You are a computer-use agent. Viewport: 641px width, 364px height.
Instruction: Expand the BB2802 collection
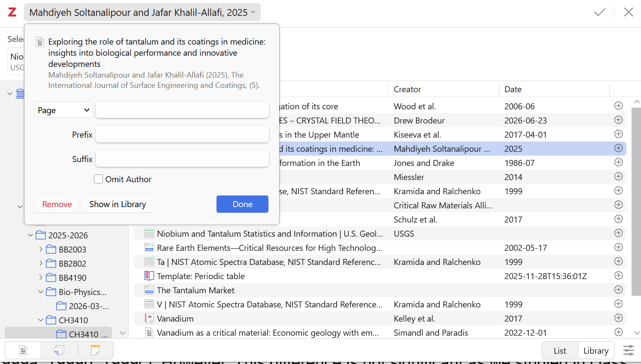[41, 263]
